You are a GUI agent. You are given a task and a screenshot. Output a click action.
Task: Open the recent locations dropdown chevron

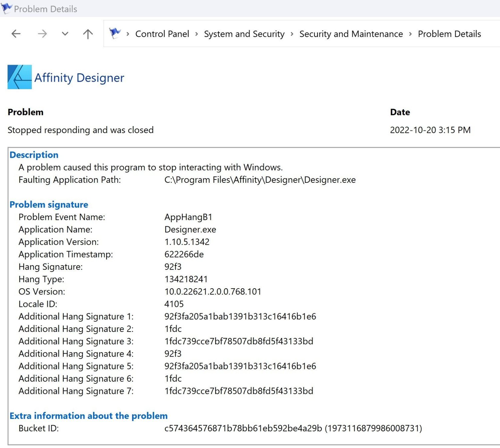(65, 34)
